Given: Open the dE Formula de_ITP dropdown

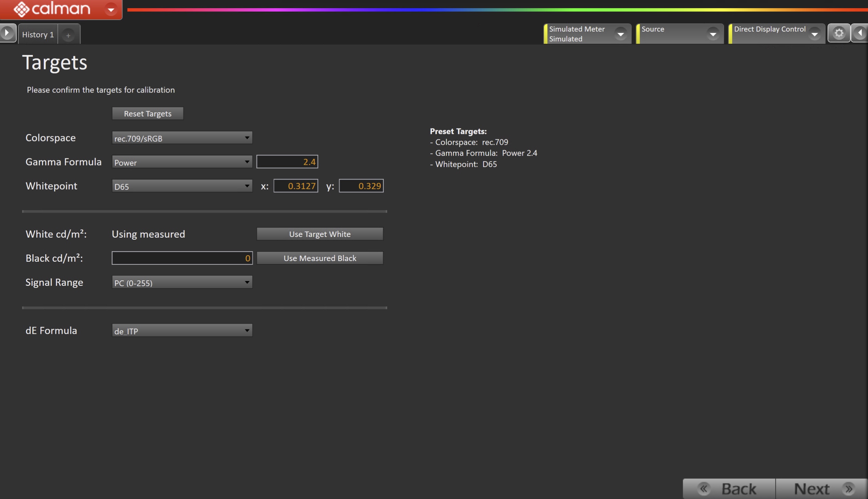Looking at the screenshot, I should [182, 331].
